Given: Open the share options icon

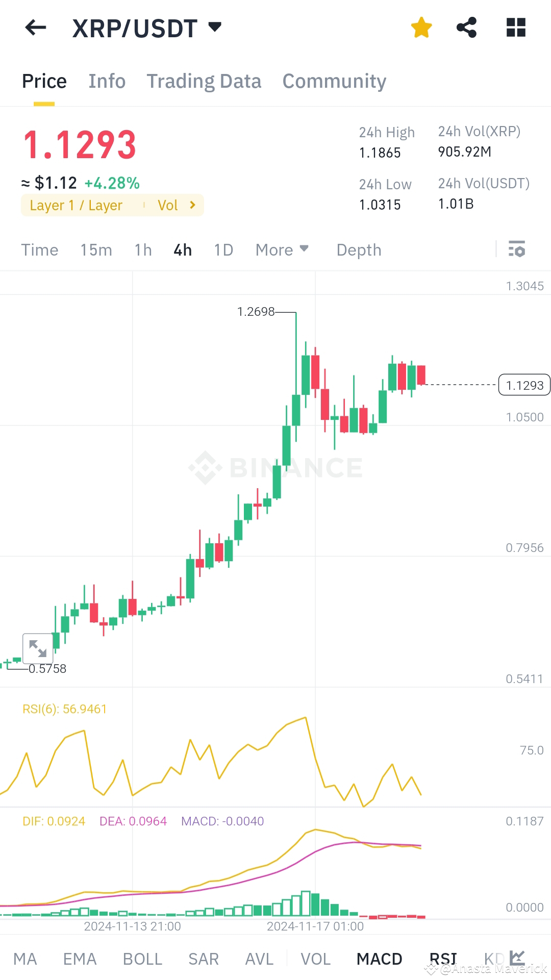Looking at the screenshot, I should [x=467, y=28].
